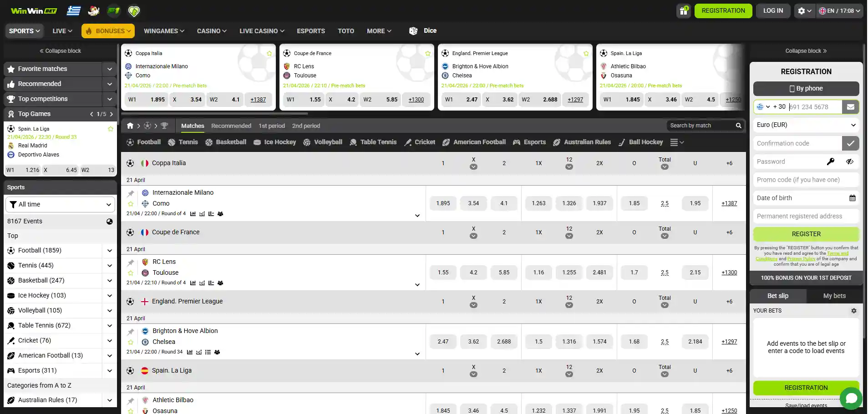Click the confirmation code checkmark button

[850, 143]
